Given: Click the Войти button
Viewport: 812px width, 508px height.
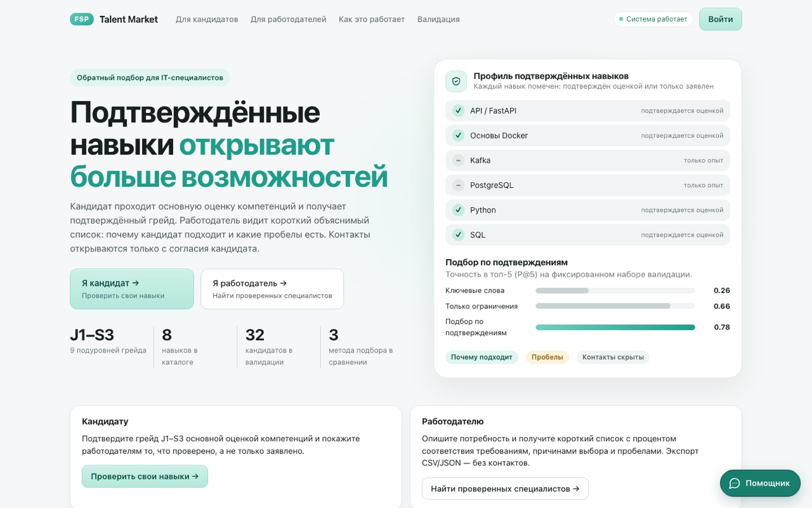Looking at the screenshot, I should [721, 19].
